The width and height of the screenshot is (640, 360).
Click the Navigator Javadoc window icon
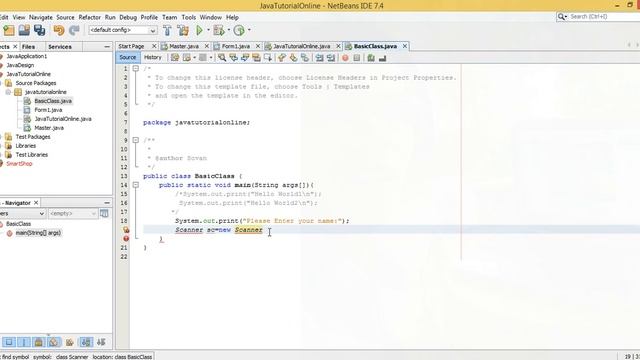[x=104, y=213]
